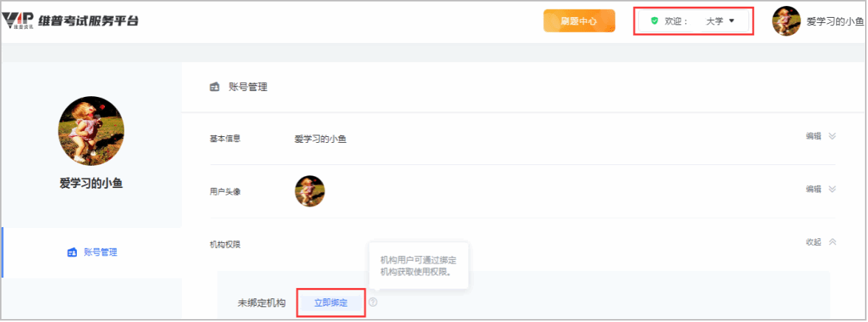Viewport: 868px width, 322px height.
Task: Click the small 用户头像 avatar thumbnail
Action: tap(310, 191)
